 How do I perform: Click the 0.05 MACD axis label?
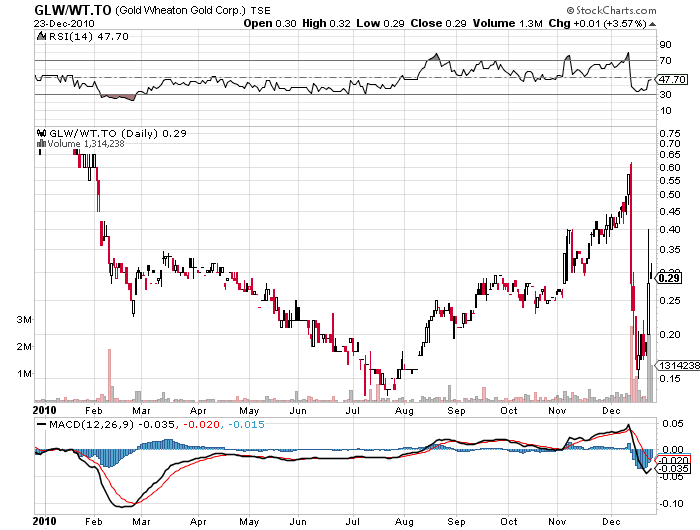pos(672,424)
